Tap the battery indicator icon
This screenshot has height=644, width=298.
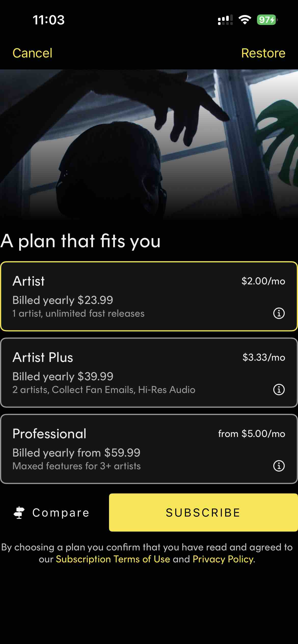click(x=267, y=20)
